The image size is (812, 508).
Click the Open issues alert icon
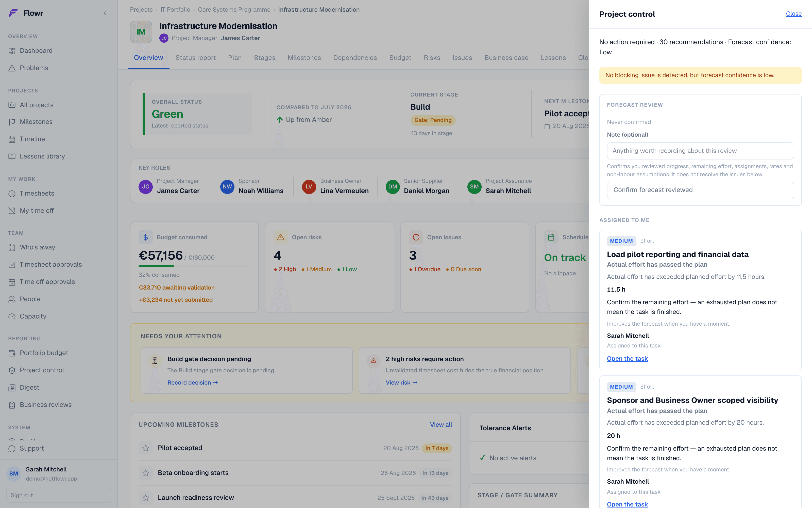(x=416, y=237)
